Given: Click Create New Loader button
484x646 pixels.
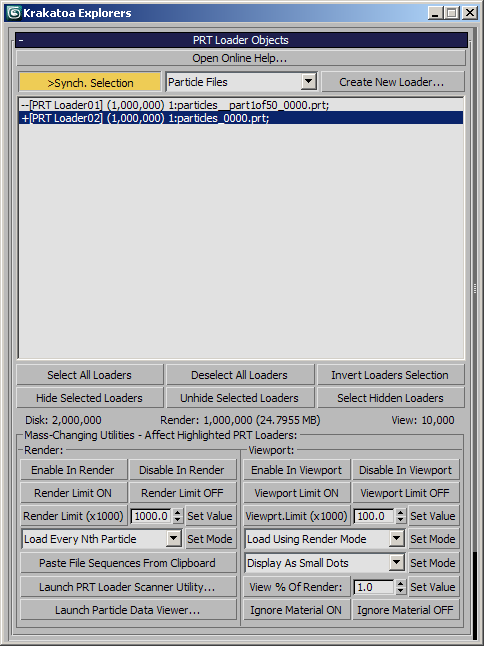Looking at the screenshot, I should pos(392,82).
